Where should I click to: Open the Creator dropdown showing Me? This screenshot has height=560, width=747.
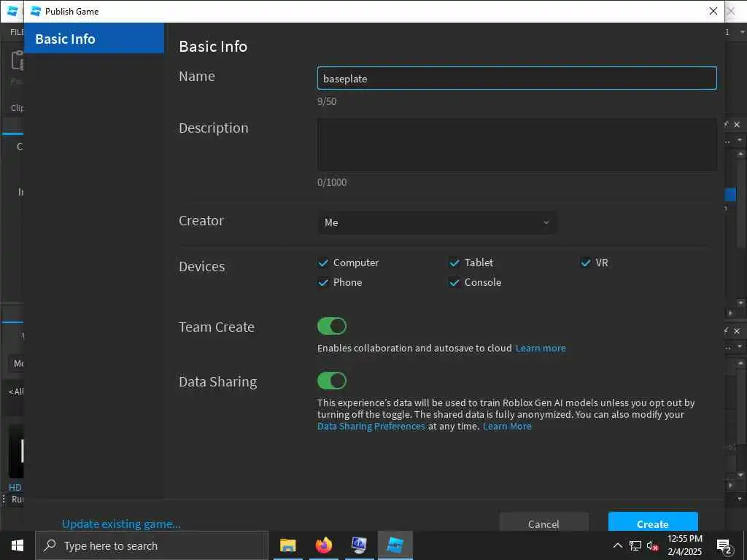(437, 222)
